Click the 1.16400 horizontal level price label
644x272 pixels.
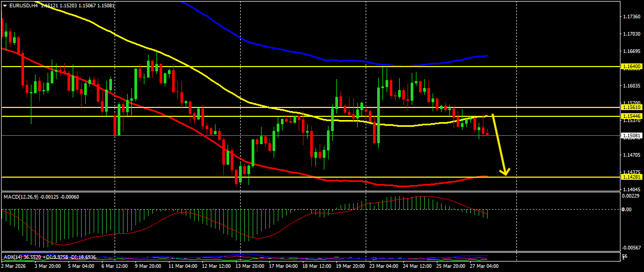pos(631,67)
